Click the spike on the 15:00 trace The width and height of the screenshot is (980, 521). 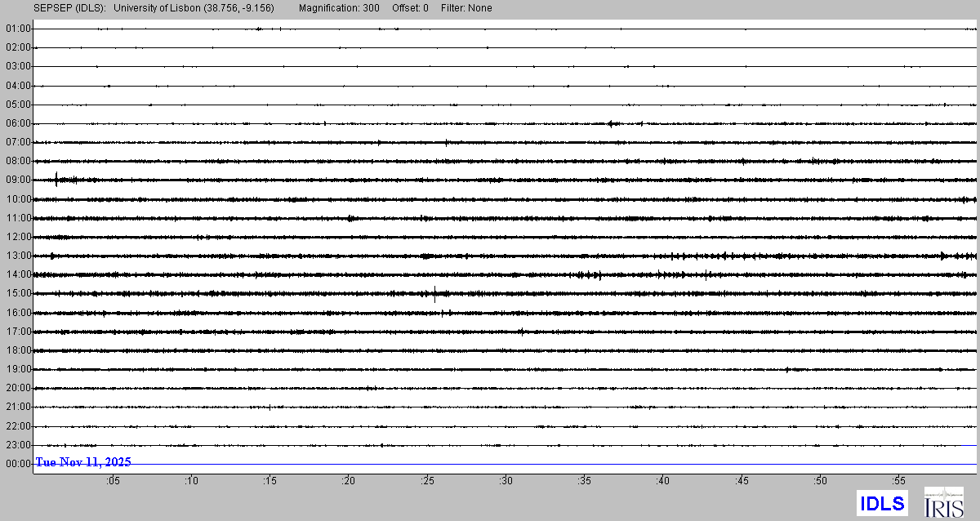pyautogui.click(x=434, y=294)
